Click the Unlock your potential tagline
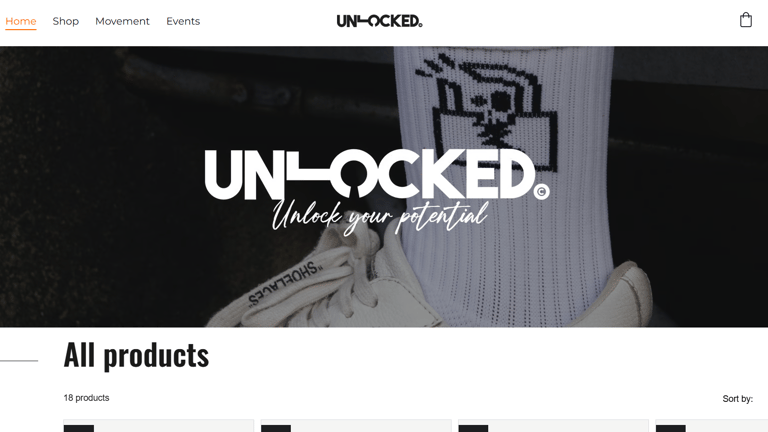This screenshot has height=432, width=768. point(380,216)
